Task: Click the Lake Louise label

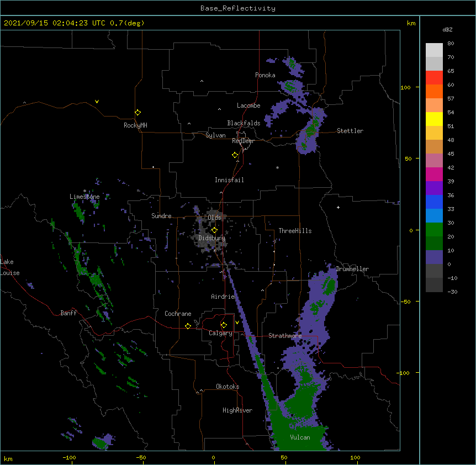Action: pos(10,267)
